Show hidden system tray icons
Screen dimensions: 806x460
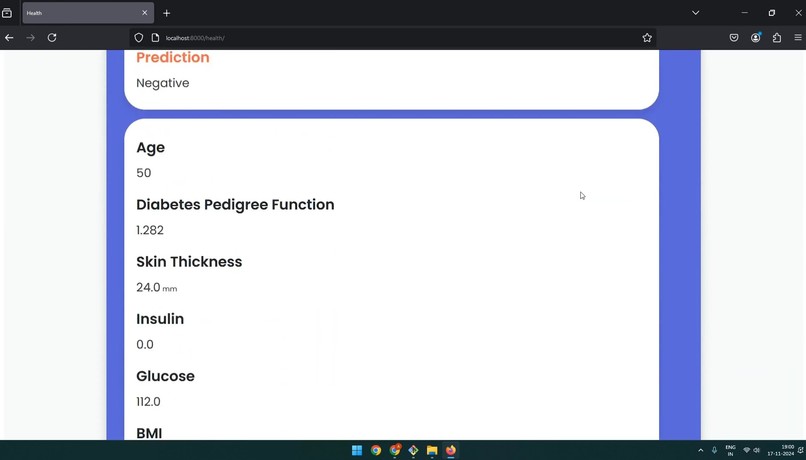(x=700, y=450)
